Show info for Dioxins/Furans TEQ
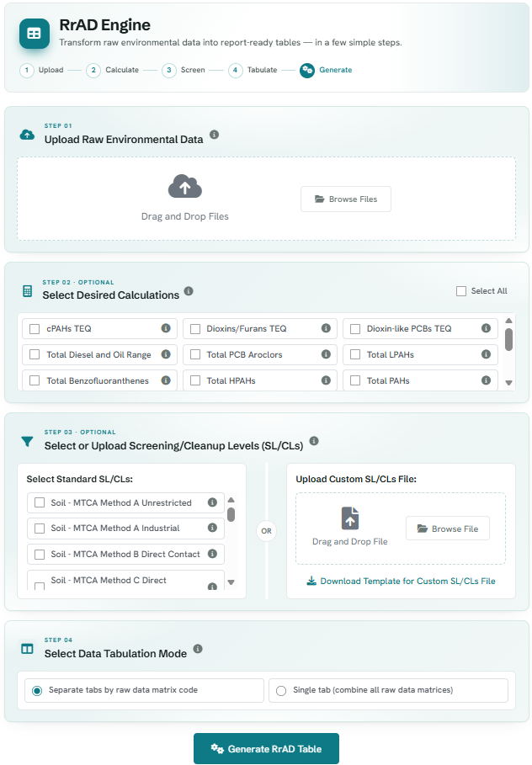This screenshot has width=532, height=765. pyautogui.click(x=326, y=328)
